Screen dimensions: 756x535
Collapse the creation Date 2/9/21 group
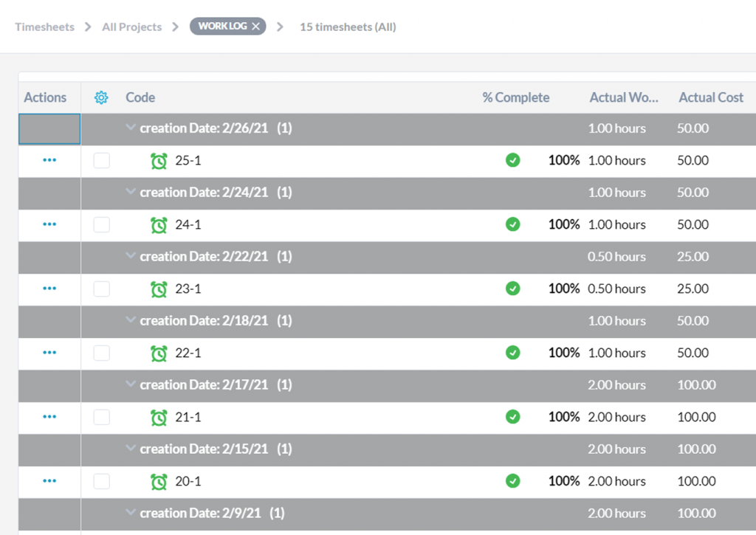(131, 513)
